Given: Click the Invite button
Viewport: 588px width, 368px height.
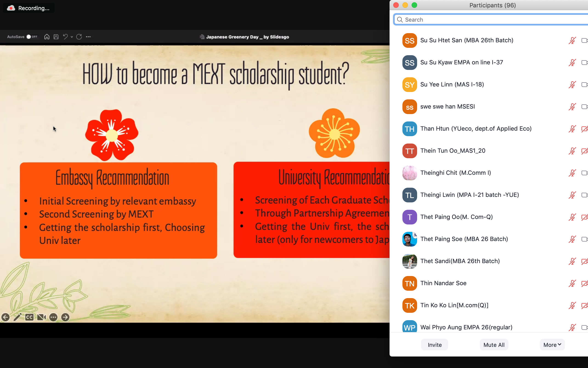Looking at the screenshot, I should point(434,345).
